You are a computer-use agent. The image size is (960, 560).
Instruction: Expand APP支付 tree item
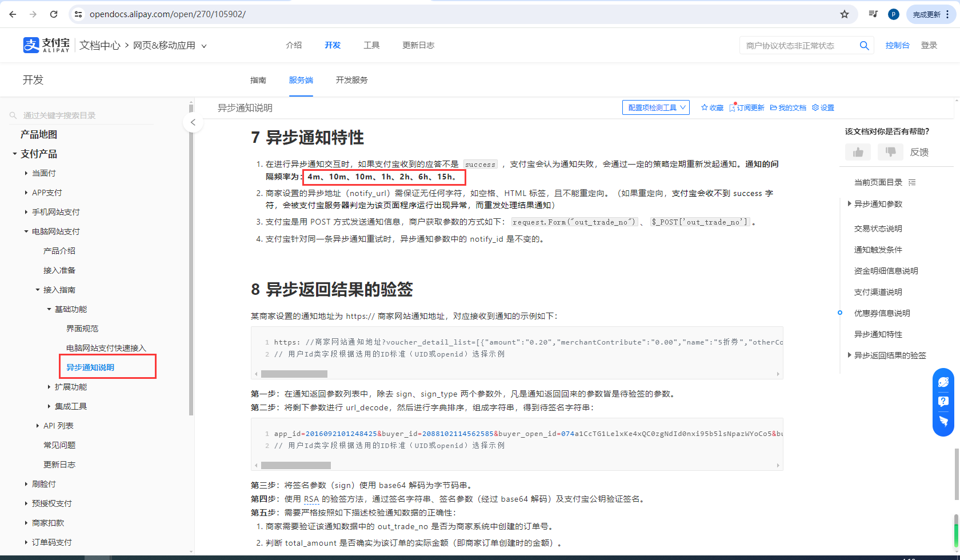(x=26, y=193)
